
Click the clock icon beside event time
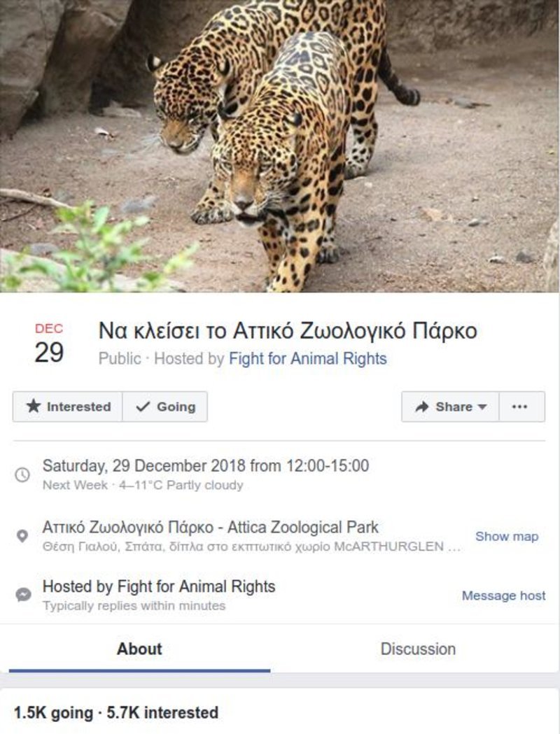(22, 474)
